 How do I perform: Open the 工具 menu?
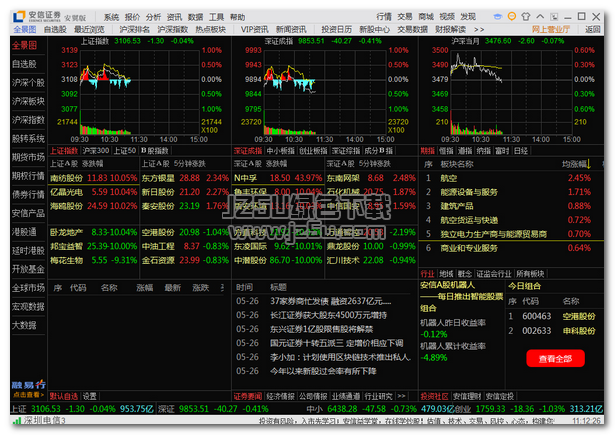click(x=216, y=17)
